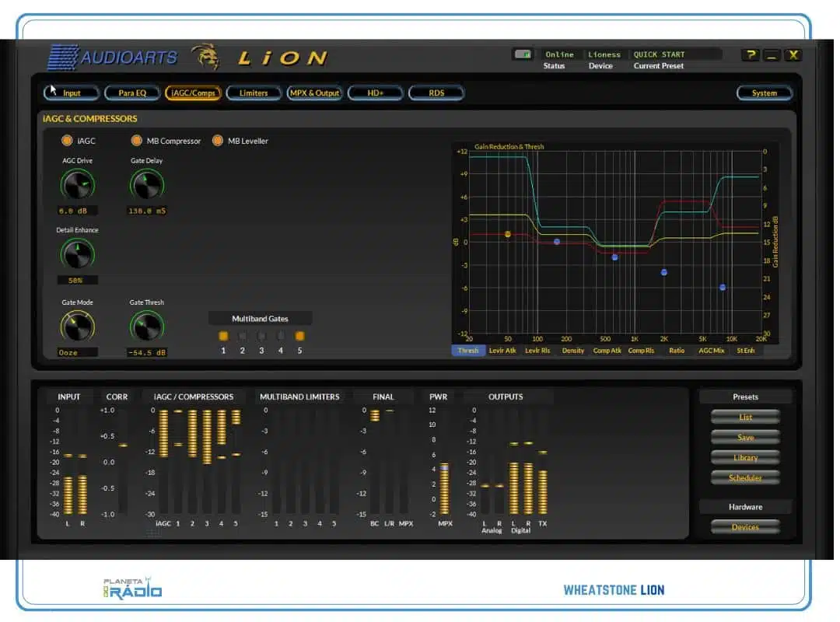Click the Gate Thresh knob
The width and height of the screenshot is (840, 622).
point(147,327)
